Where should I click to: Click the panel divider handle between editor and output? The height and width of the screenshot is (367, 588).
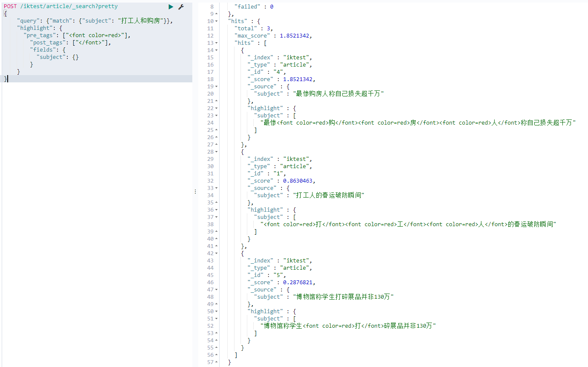(195, 192)
